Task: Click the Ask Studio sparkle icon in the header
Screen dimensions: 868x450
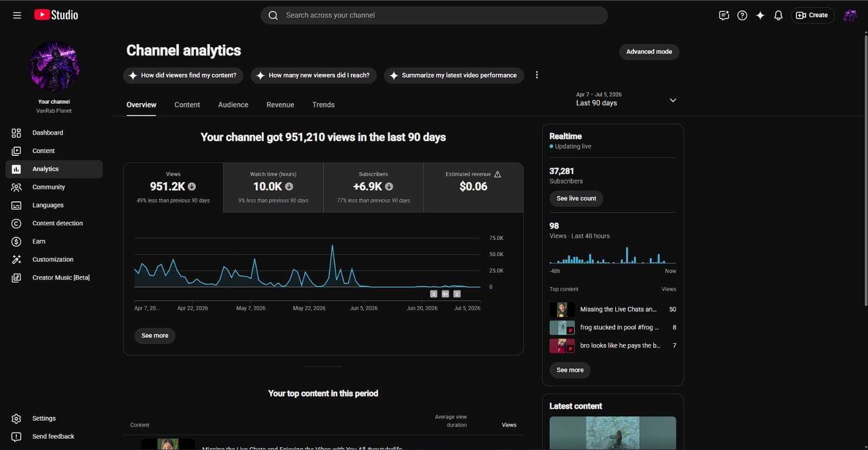Action: coord(760,15)
